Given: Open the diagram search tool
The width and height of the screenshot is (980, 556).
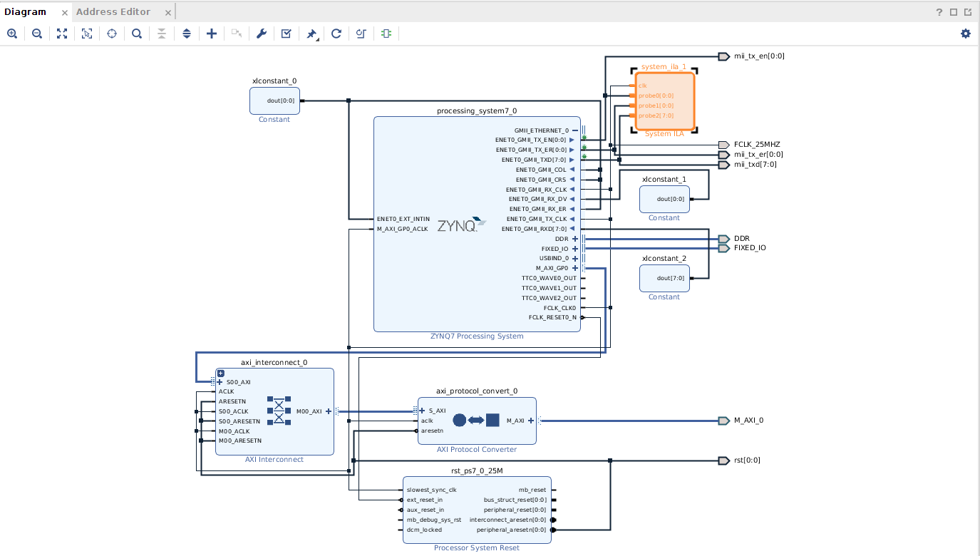Looking at the screenshot, I should 137,34.
